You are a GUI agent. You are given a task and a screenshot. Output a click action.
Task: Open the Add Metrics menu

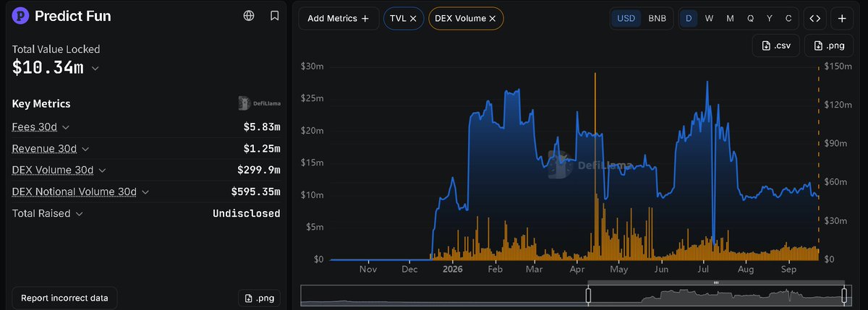[339, 18]
